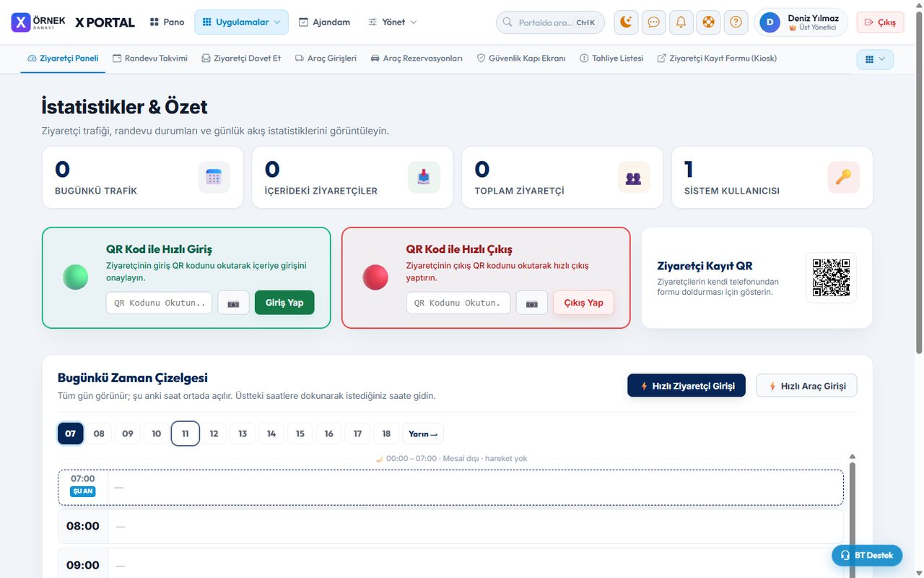Focus QR code input in Hızlı Giriş

click(x=159, y=303)
